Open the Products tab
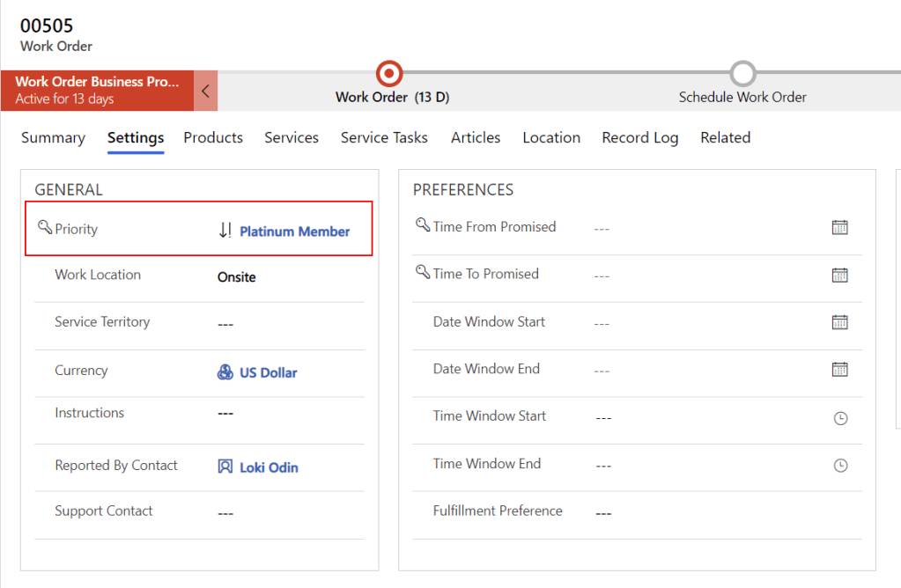The height and width of the screenshot is (588, 901). pyautogui.click(x=213, y=137)
